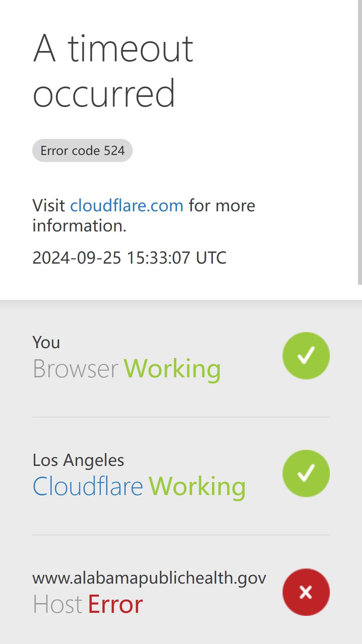Open the cloudflare.com link
The width and height of the screenshot is (362, 644).
[127, 205]
